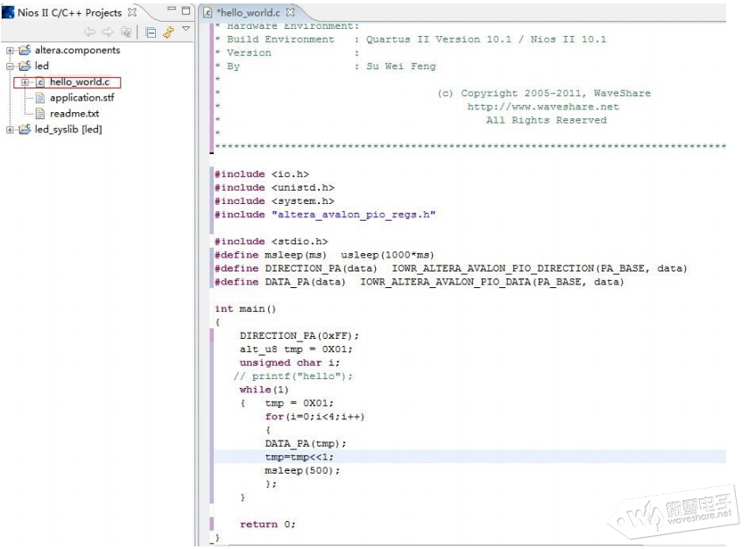Expand the led_syslib [led] project
This screenshot has height=549, width=756.
click(10, 130)
